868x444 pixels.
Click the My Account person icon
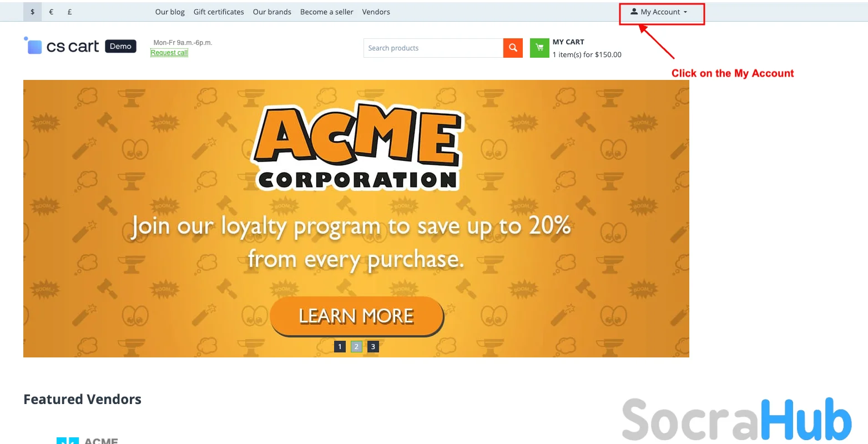coord(634,12)
